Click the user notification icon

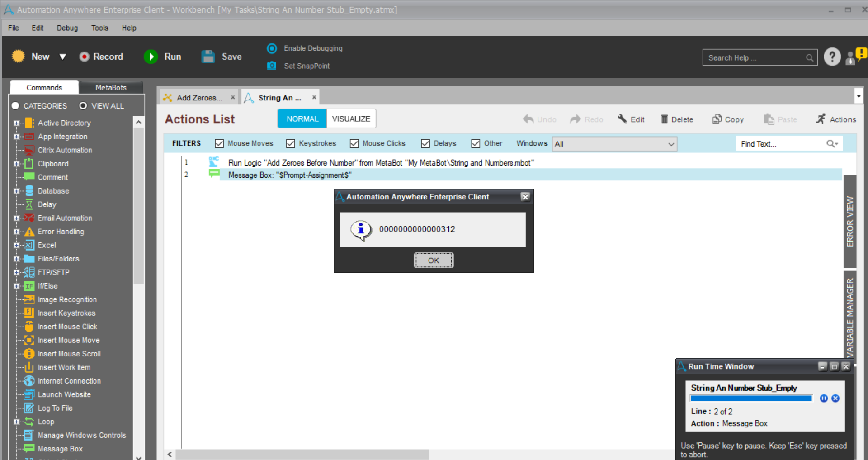coord(856,57)
